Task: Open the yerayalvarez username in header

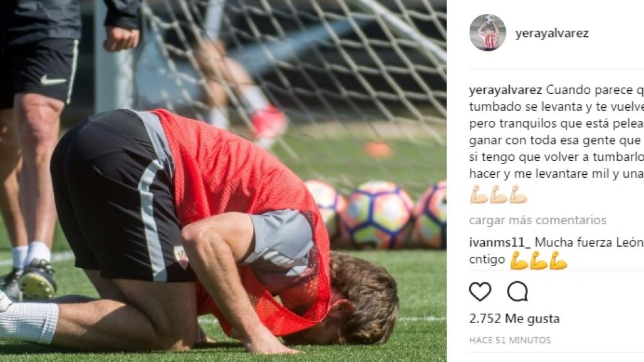Action: pyautogui.click(x=552, y=33)
